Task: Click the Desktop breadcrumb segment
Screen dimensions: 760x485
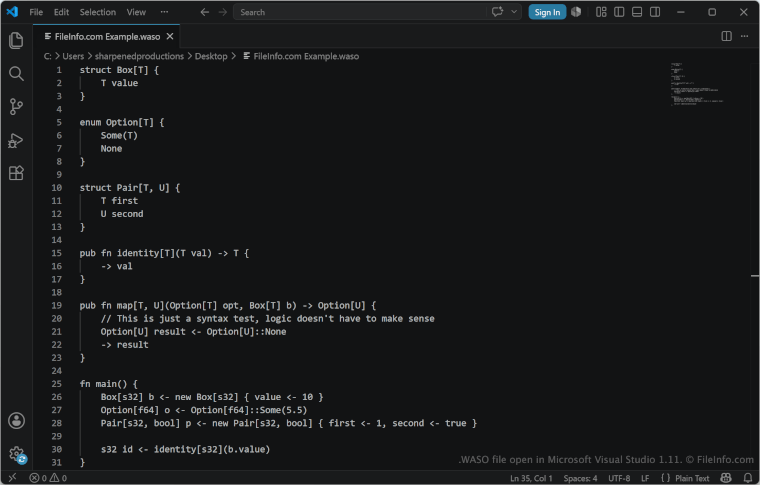Action: click(x=211, y=56)
